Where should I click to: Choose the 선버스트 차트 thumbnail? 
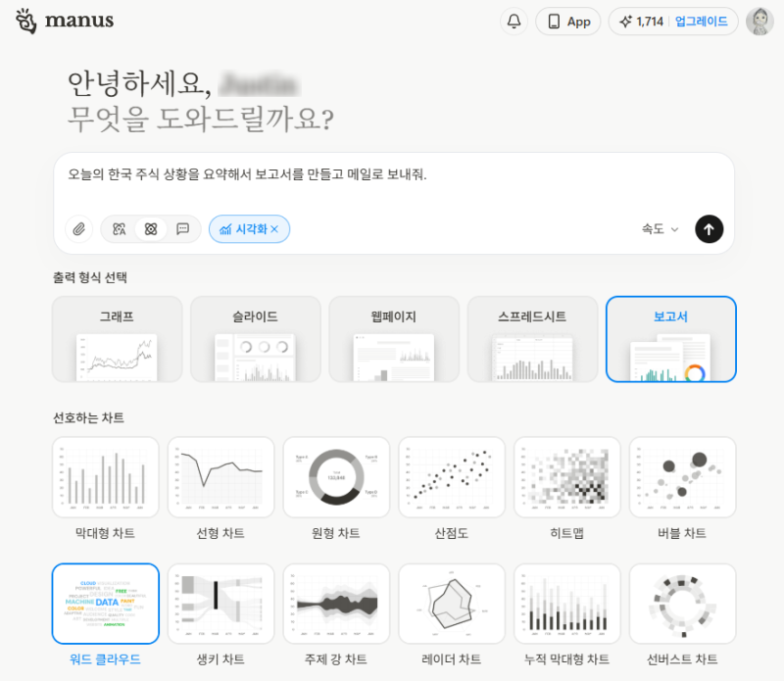682,604
